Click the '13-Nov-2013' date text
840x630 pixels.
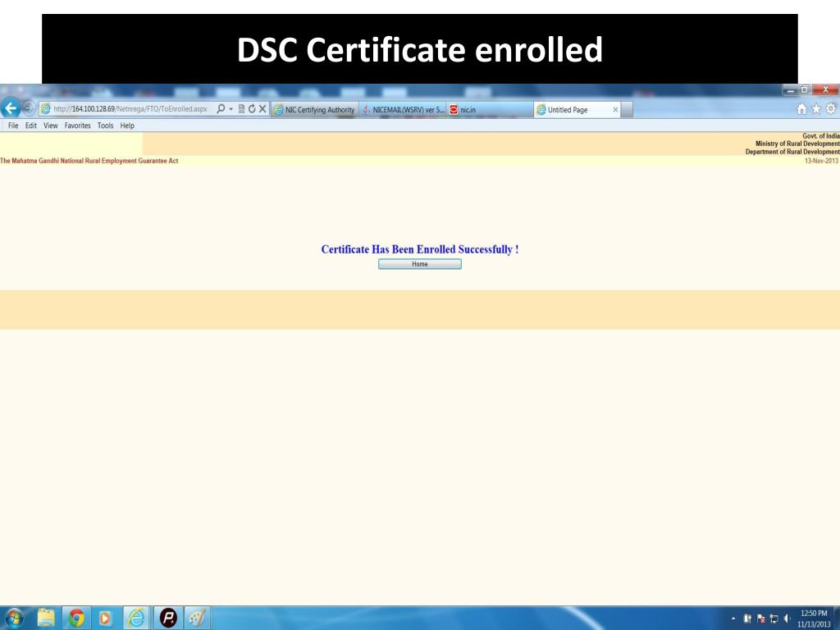[x=821, y=161]
